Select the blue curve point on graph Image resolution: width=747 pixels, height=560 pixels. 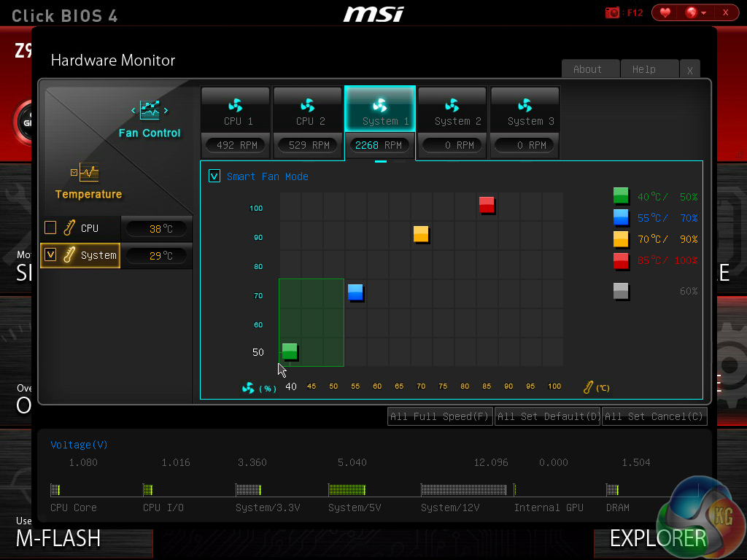tap(355, 292)
